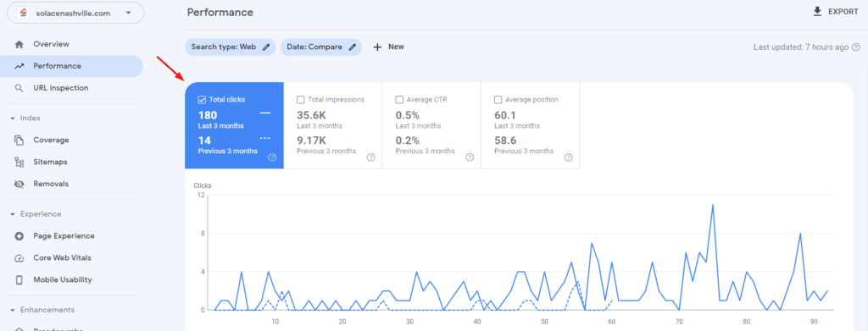Click the Coverage pages icon
Image resolution: width=868 pixels, height=331 pixels.
pos(19,141)
